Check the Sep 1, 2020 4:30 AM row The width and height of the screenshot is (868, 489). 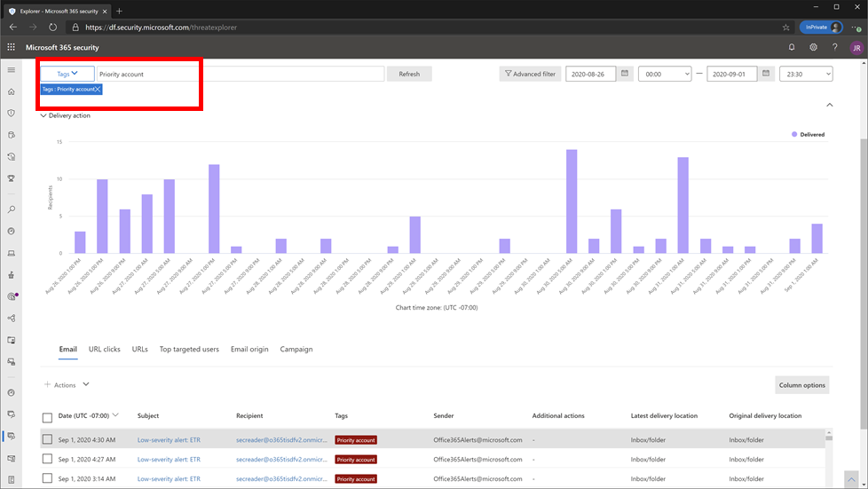48,439
